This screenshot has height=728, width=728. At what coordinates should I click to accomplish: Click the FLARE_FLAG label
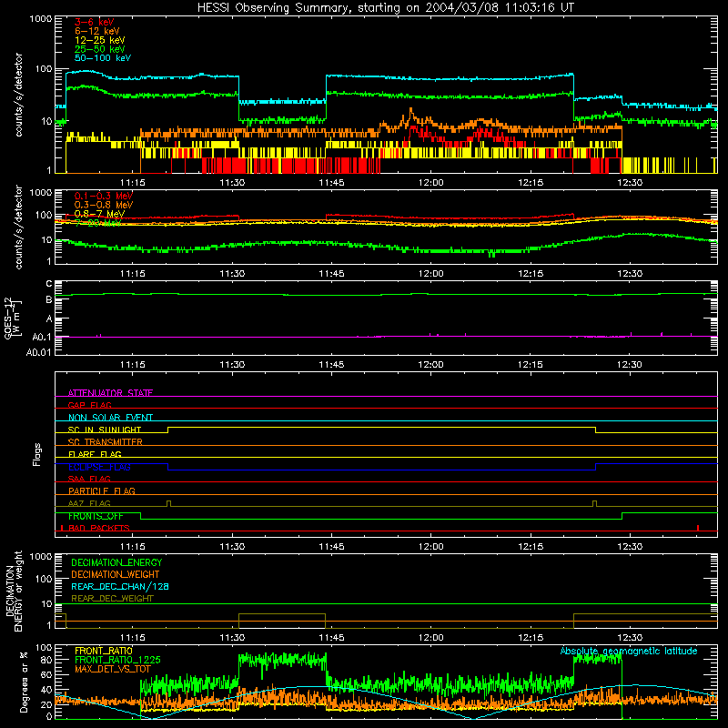coord(95,454)
